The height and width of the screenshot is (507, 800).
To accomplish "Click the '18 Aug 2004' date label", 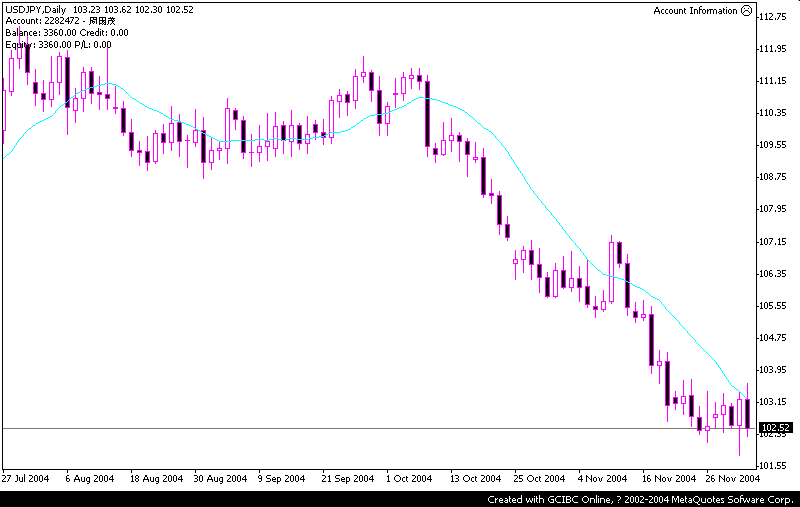I will (x=156, y=478).
